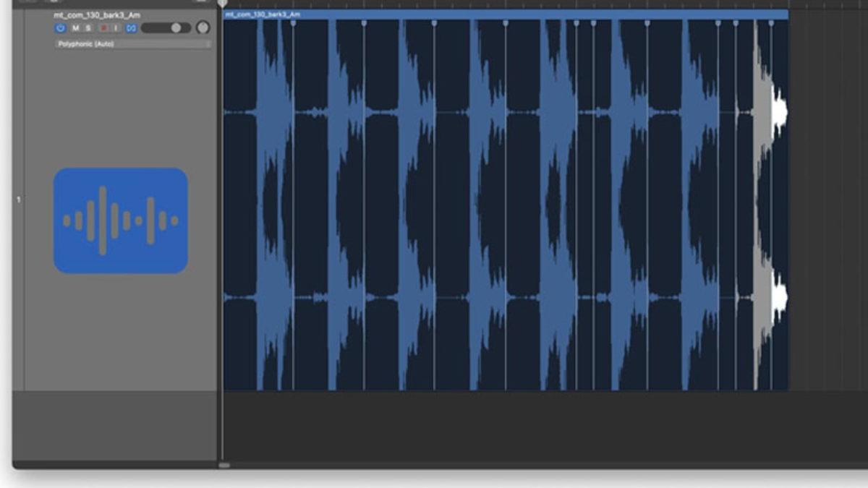Toggle the track power button
The width and height of the screenshot is (868, 488).
coord(60,28)
